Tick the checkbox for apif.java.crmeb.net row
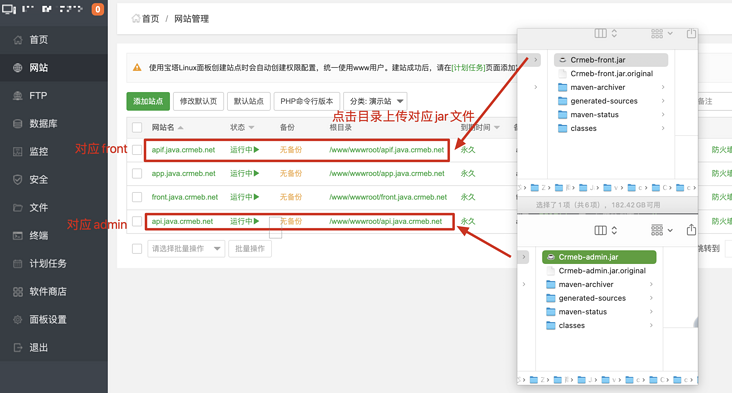The width and height of the screenshot is (732, 393). pyautogui.click(x=137, y=150)
